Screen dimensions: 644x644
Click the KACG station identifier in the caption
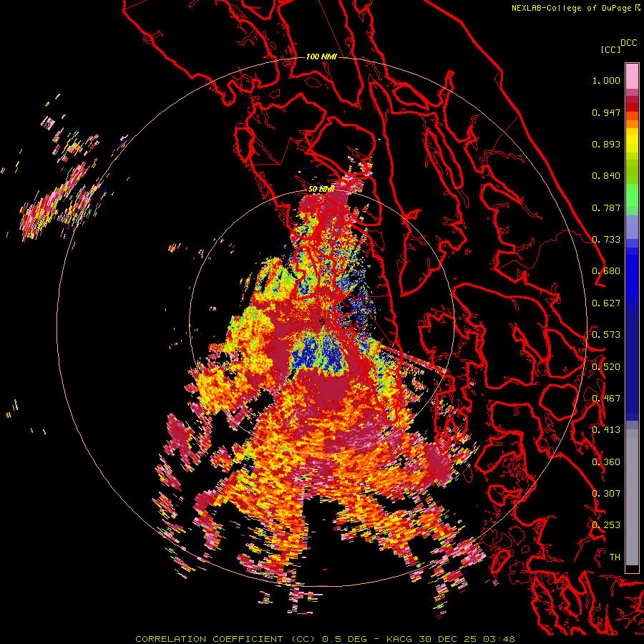click(x=399, y=639)
